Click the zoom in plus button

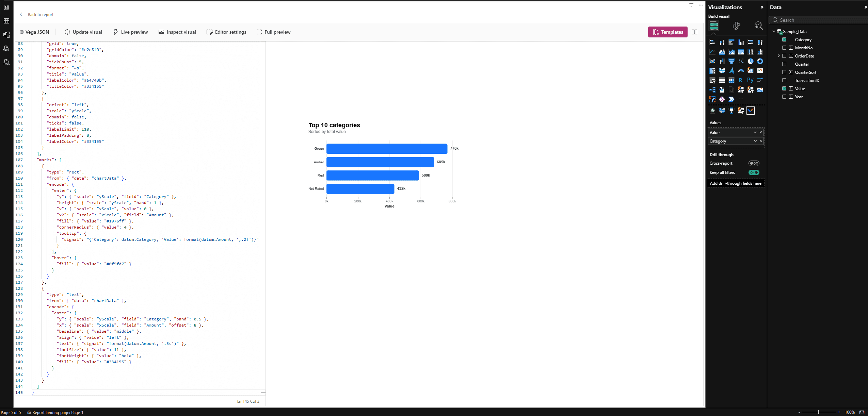click(x=839, y=412)
